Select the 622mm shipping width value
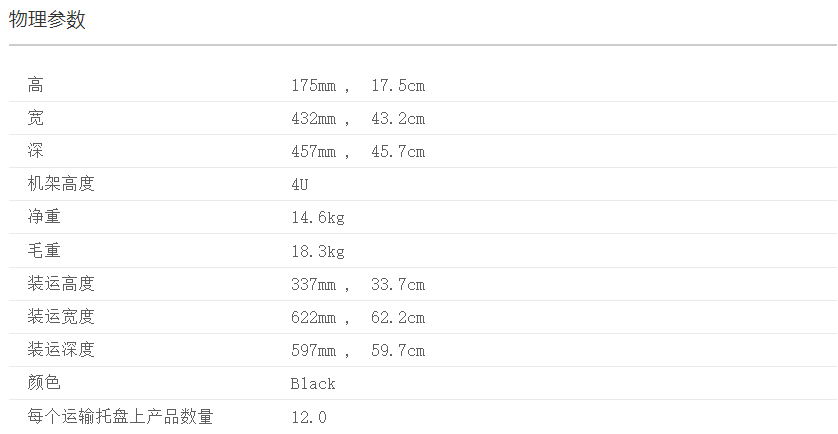The height and width of the screenshot is (434, 838). (x=313, y=318)
